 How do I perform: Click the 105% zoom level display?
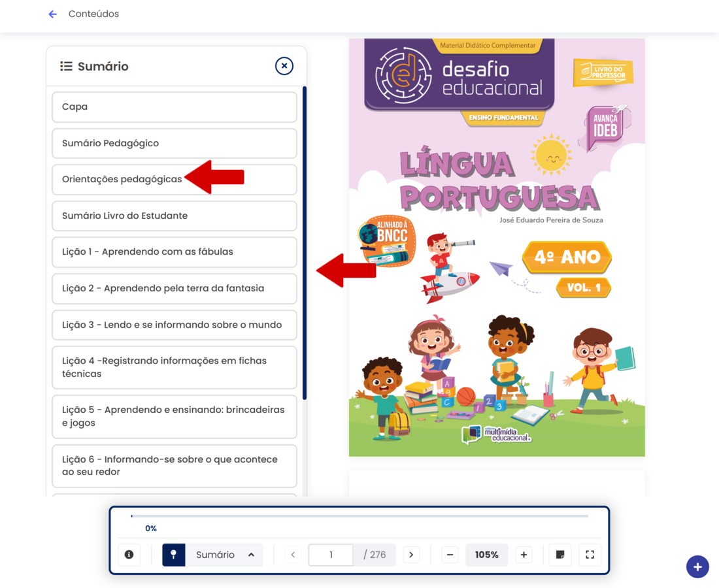(486, 555)
